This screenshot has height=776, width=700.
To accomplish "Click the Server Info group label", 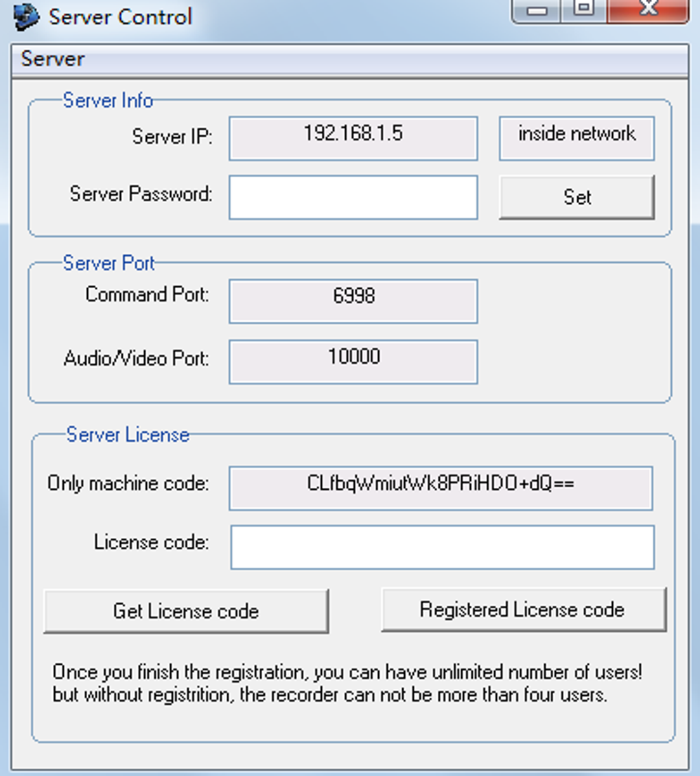I will point(108,100).
